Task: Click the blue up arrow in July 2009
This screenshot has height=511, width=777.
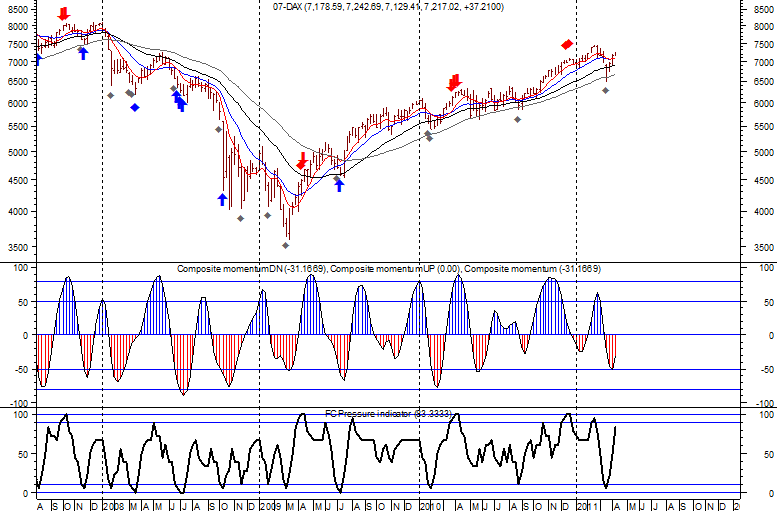Action: pos(339,185)
